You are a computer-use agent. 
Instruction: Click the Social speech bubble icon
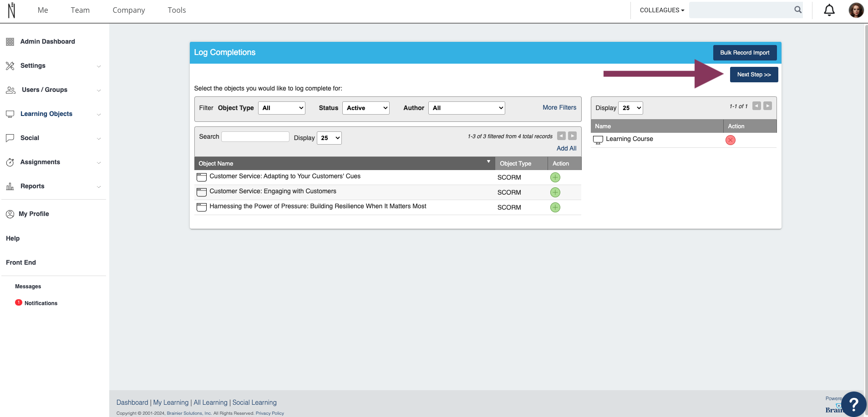[x=10, y=138]
